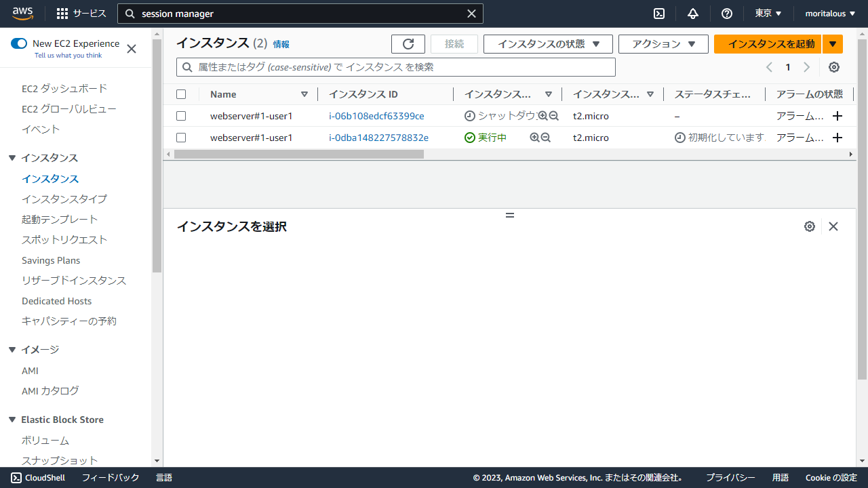Open table preferences gear icon
Viewport: 868px width, 488px height.
(834, 67)
